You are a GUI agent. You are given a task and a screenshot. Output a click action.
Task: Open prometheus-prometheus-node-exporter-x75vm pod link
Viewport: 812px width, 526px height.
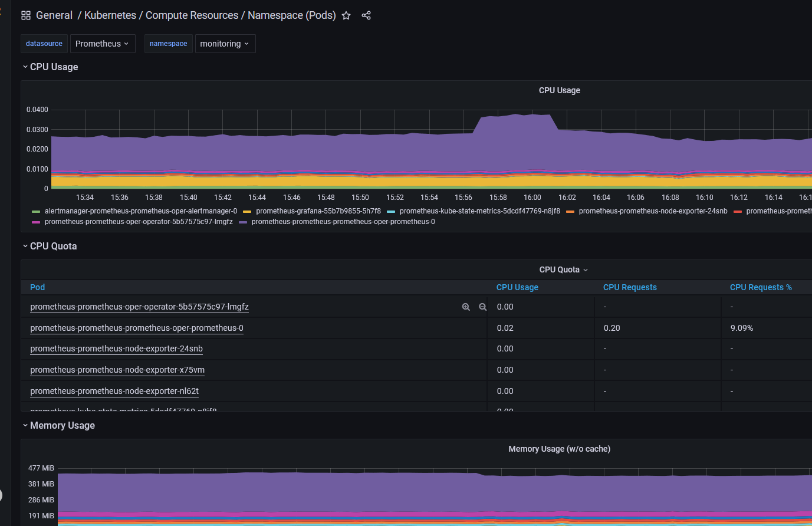point(117,370)
